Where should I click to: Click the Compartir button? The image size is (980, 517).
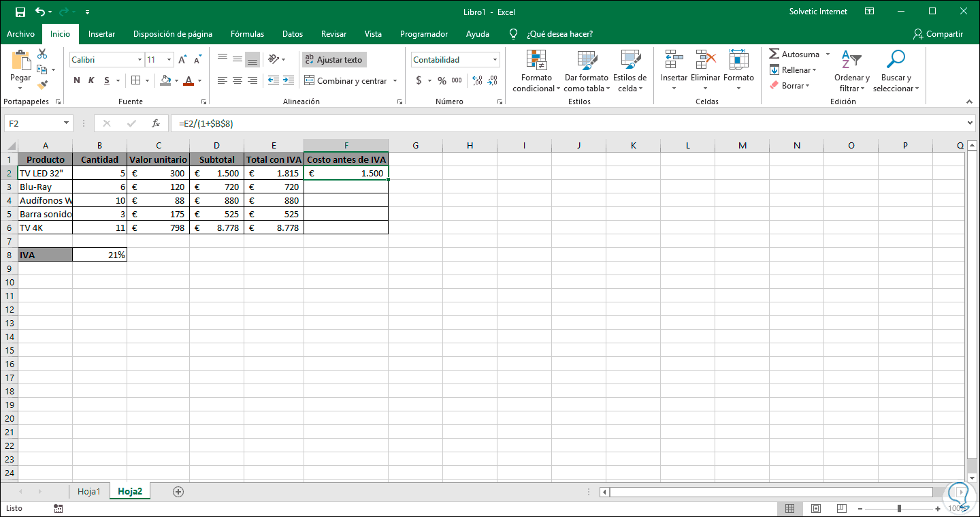(x=938, y=34)
